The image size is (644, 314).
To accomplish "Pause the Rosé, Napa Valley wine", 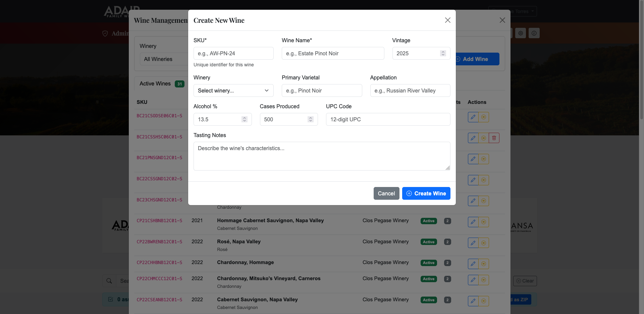I will [483, 243].
